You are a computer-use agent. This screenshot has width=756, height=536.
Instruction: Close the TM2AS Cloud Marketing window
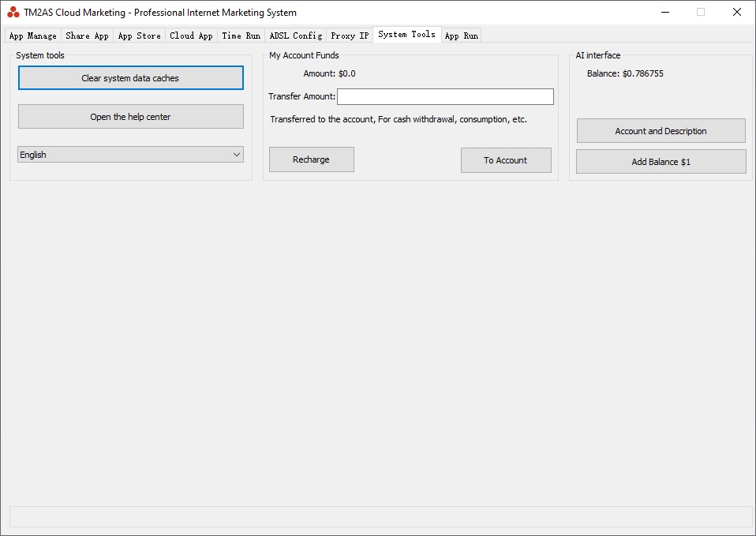736,13
